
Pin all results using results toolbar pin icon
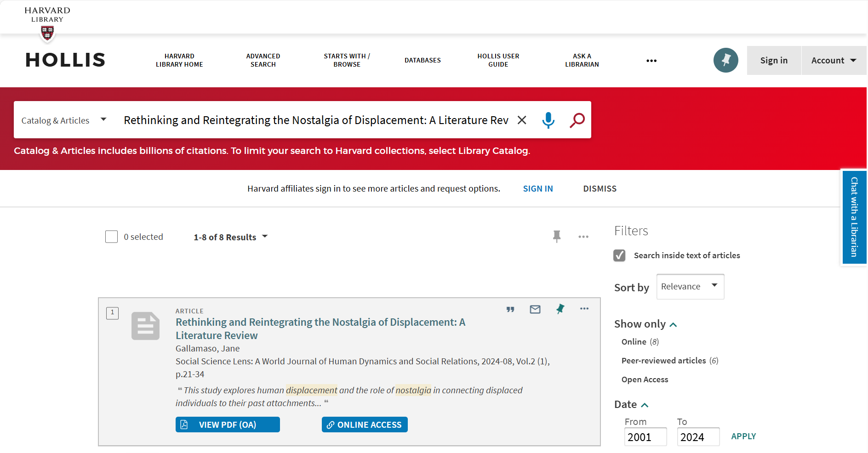pyautogui.click(x=557, y=237)
